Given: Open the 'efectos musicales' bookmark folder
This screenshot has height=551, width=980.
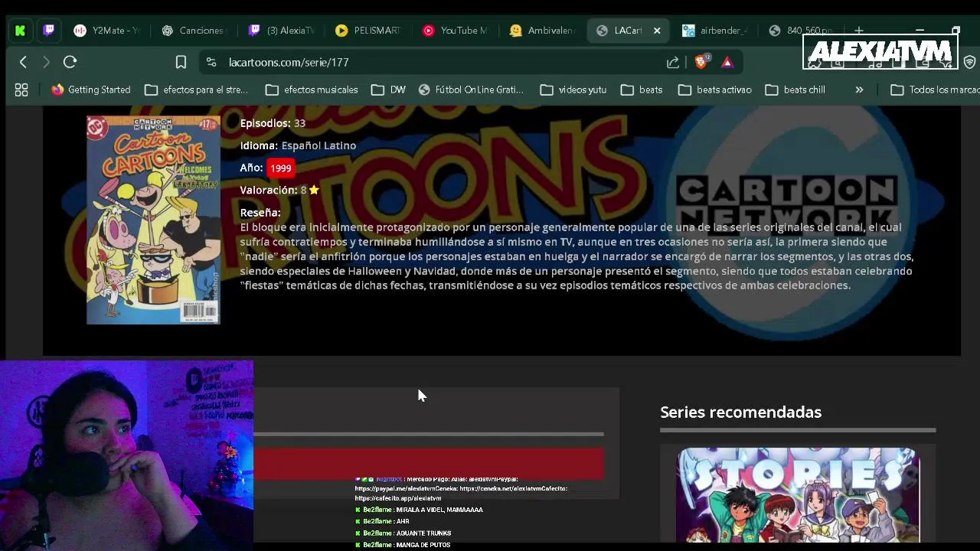Looking at the screenshot, I should 312,90.
